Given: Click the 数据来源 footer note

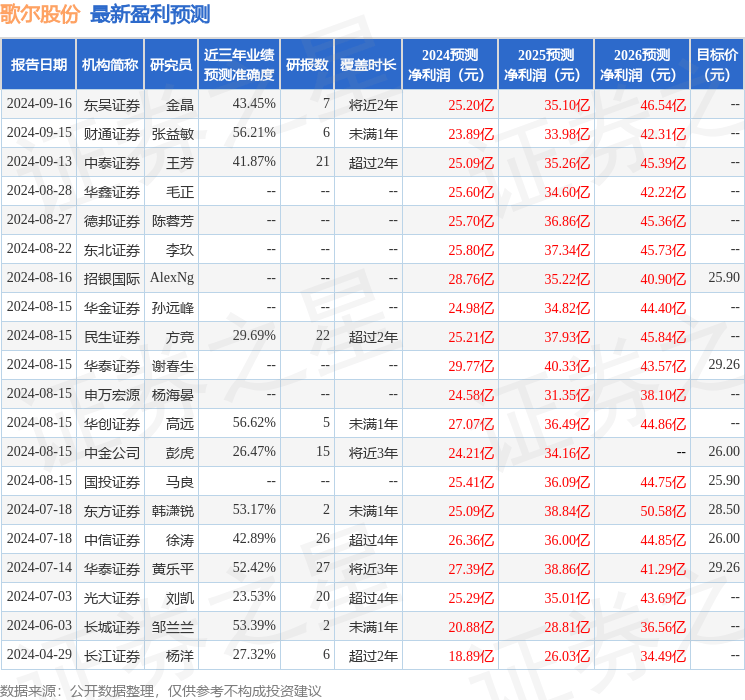Looking at the screenshot, I should (161, 690).
